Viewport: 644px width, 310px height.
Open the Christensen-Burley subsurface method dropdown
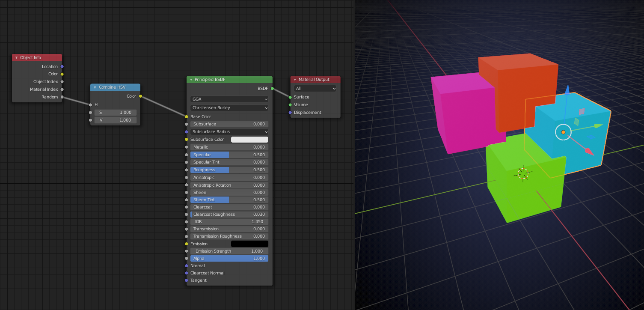coord(229,108)
